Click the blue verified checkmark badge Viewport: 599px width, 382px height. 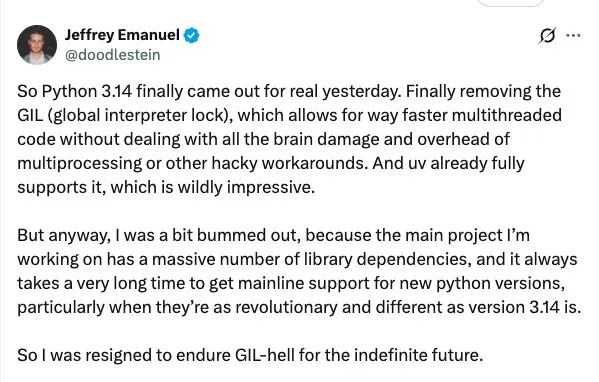coord(191,36)
